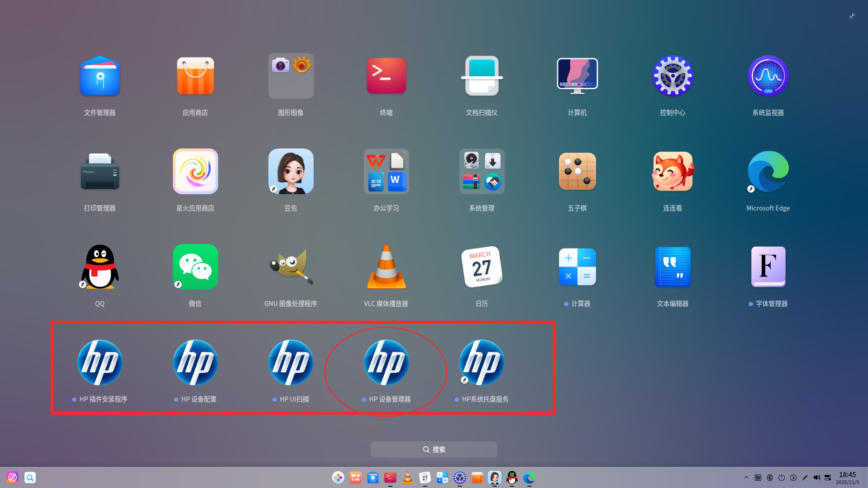Open quick settings toggles tray icon
Screen dimensions: 868x488
828,478
